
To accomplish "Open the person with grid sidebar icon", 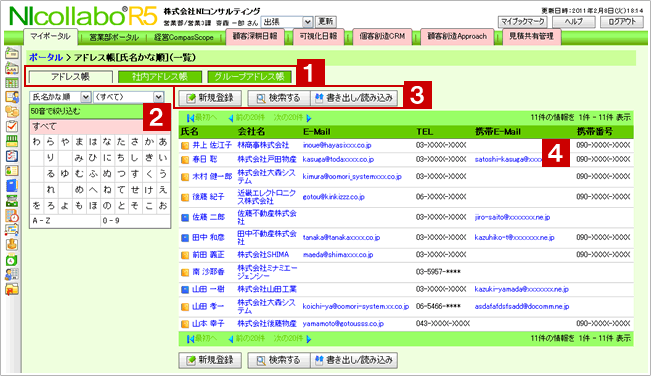I will (12, 274).
